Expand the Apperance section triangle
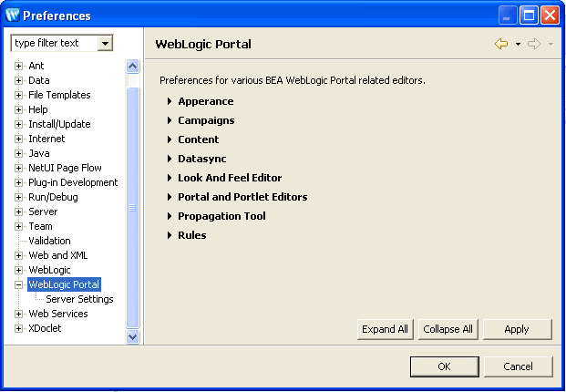 (x=170, y=101)
